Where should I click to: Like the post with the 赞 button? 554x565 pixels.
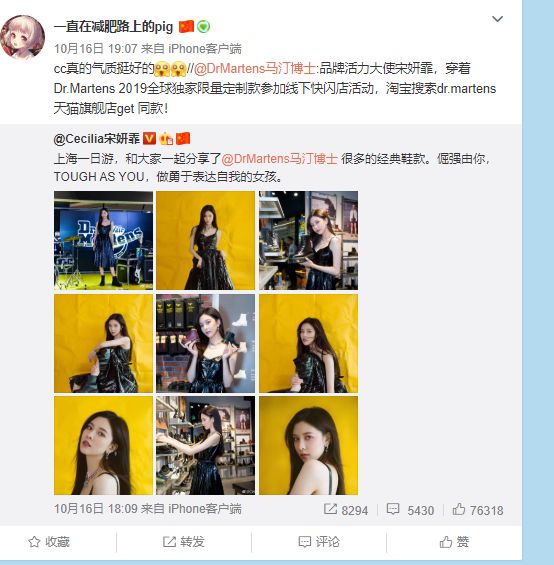coord(454,542)
